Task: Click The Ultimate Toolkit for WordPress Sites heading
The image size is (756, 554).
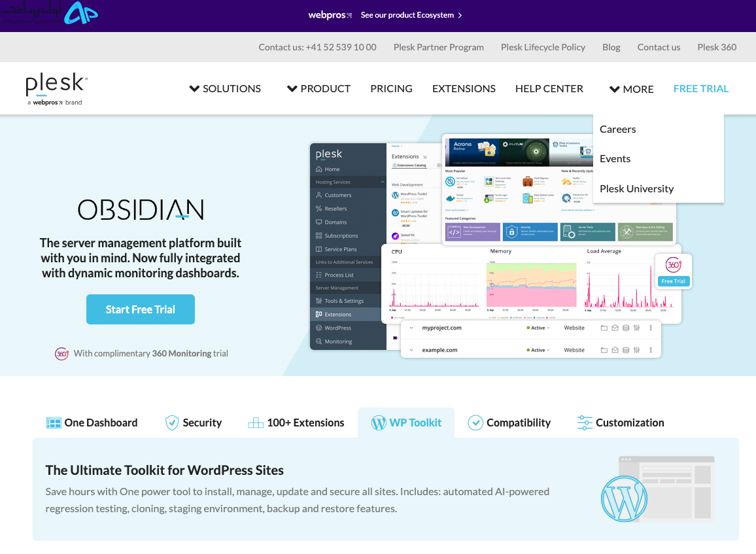Action: (164, 470)
